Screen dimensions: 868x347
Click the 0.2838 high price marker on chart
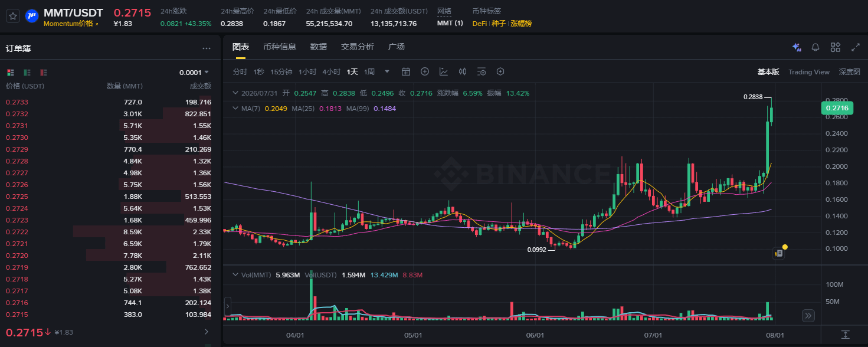[753, 97]
